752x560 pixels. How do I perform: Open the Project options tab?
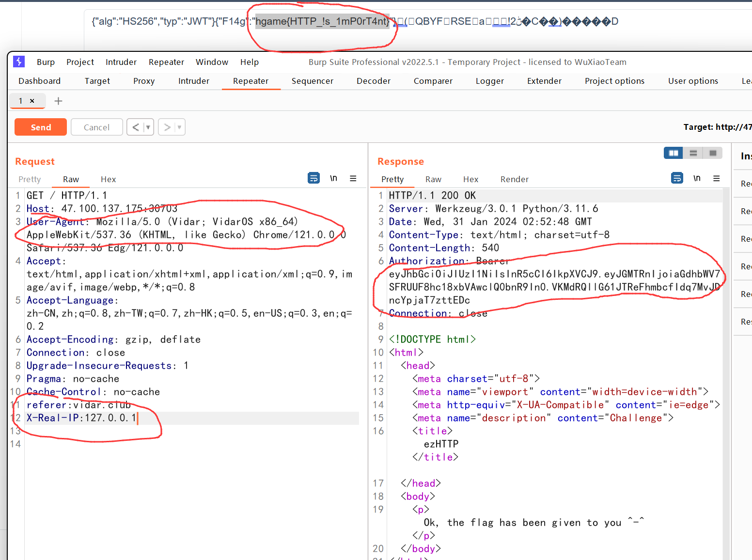tap(615, 81)
